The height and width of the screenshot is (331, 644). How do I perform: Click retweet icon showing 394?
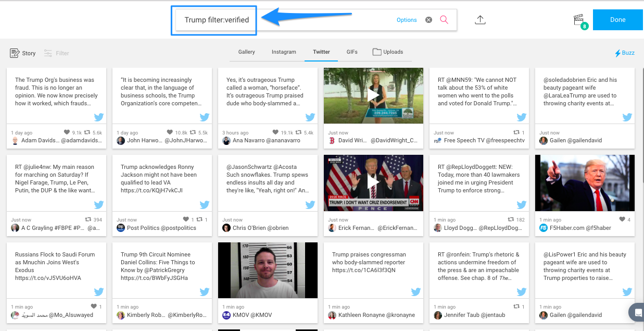point(89,219)
